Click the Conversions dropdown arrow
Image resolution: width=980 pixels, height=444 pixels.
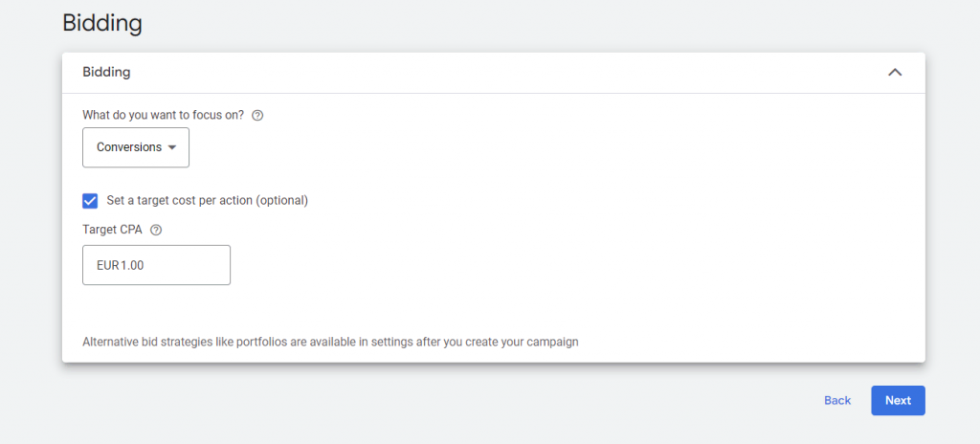[172, 147]
